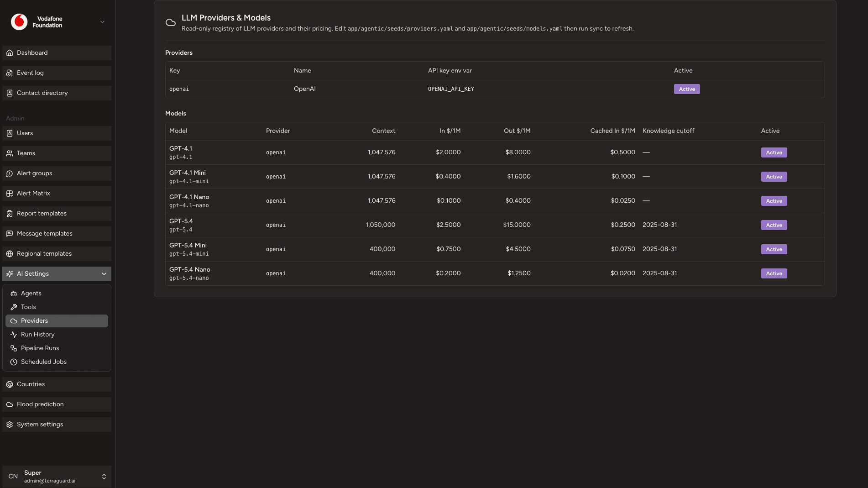The height and width of the screenshot is (488, 868).
Task: Click the Pipeline Runs icon
Action: pyautogui.click(x=14, y=348)
